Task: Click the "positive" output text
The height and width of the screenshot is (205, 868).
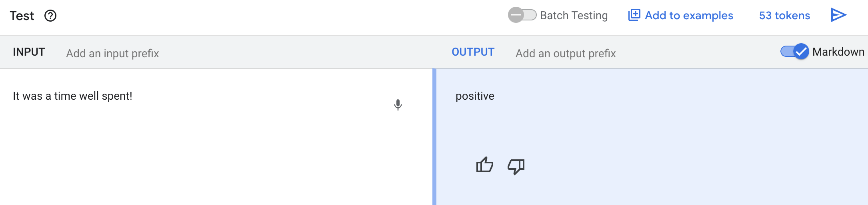Action: click(x=475, y=96)
